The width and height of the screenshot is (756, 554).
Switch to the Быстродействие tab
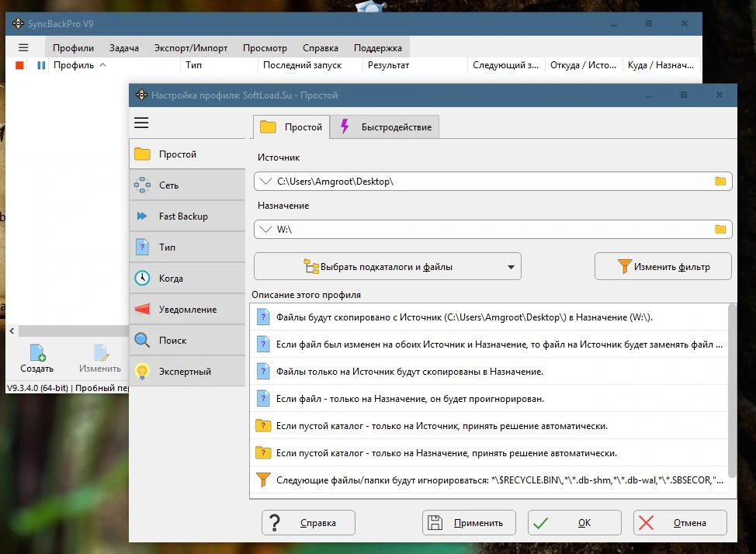[x=385, y=127]
